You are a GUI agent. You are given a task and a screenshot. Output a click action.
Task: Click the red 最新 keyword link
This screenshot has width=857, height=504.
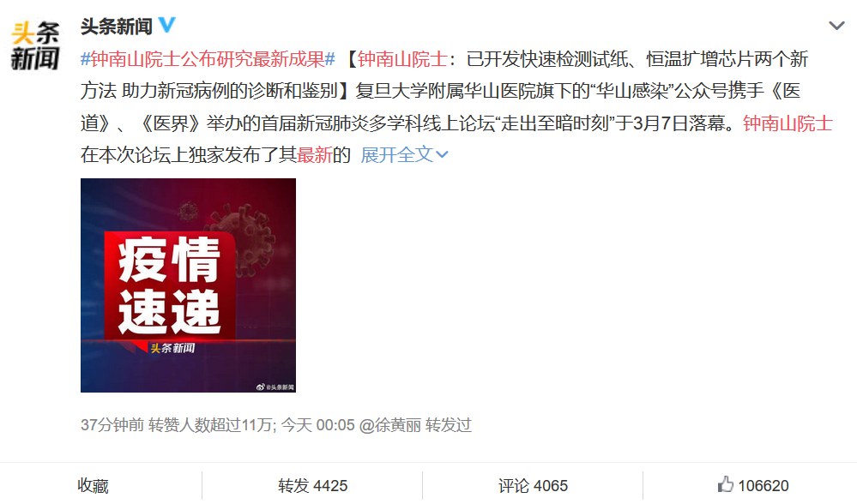(x=314, y=155)
